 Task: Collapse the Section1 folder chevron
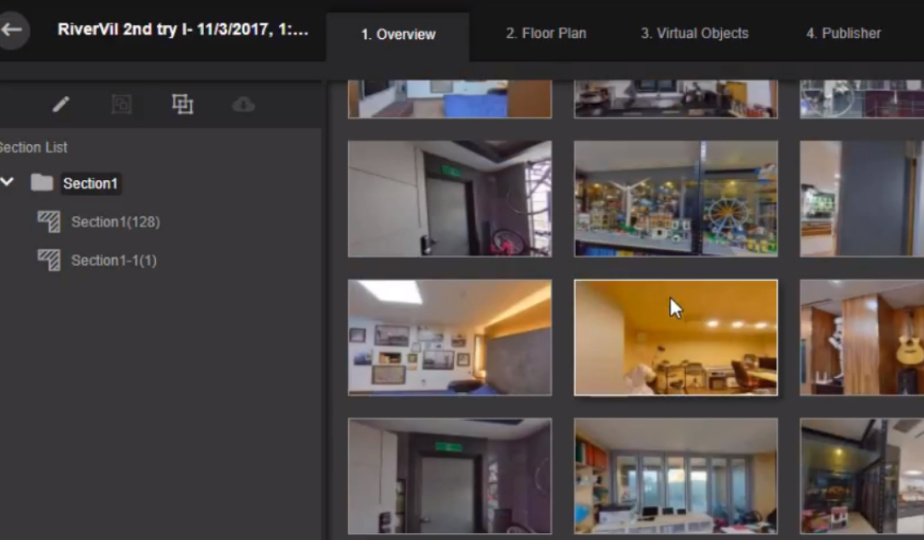(x=7, y=182)
